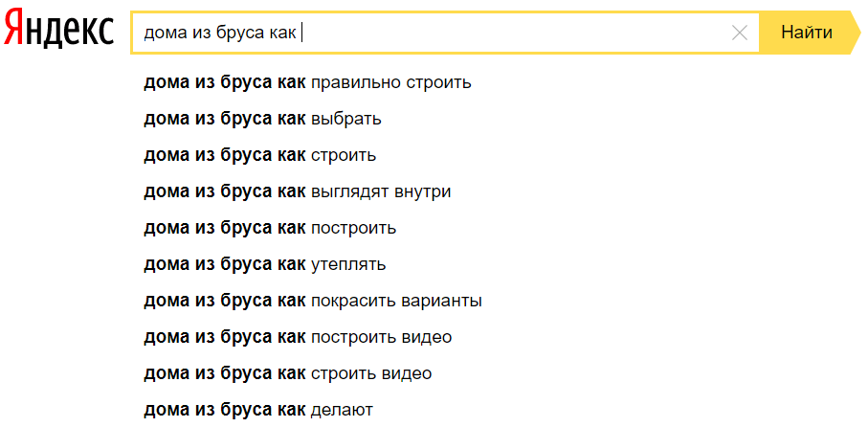The height and width of the screenshot is (427, 868).
Task: Select suggestion ending in 'правильно строить'
Action: [307, 82]
